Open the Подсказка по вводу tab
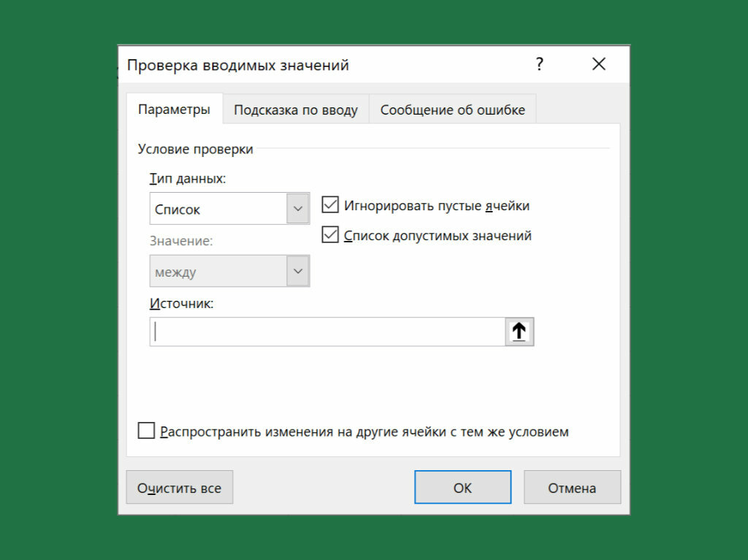The height and width of the screenshot is (560, 748). pyautogui.click(x=296, y=110)
